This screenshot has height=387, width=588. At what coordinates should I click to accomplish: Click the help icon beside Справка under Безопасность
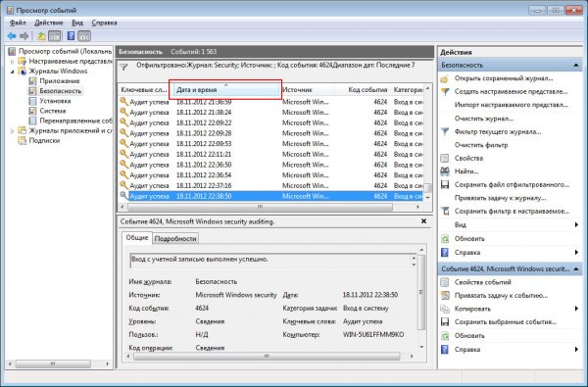pos(445,253)
